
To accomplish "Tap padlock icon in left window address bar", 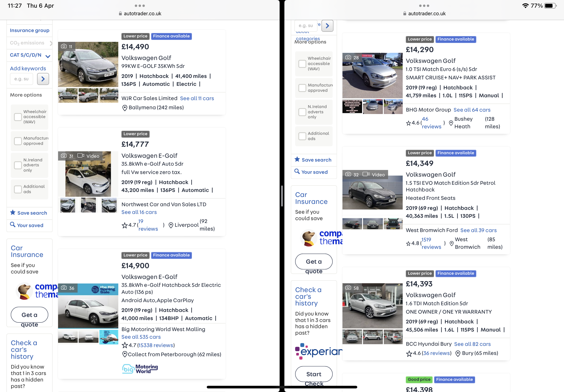I will pyautogui.click(x=120, y=14).
